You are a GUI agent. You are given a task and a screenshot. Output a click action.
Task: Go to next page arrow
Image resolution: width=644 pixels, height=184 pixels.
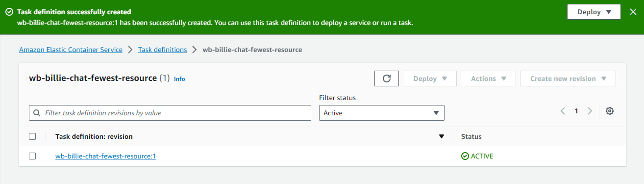pyautogui.click(x=590, y=111)
